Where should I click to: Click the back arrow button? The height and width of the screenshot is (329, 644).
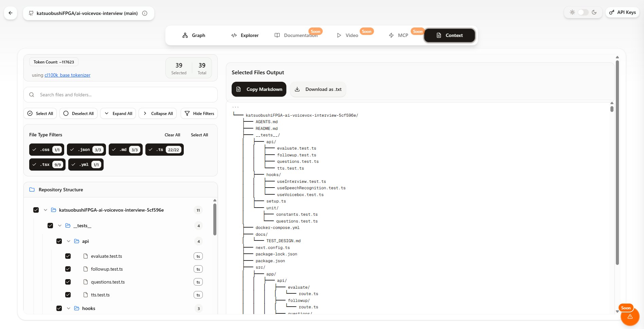click(11, 13)
